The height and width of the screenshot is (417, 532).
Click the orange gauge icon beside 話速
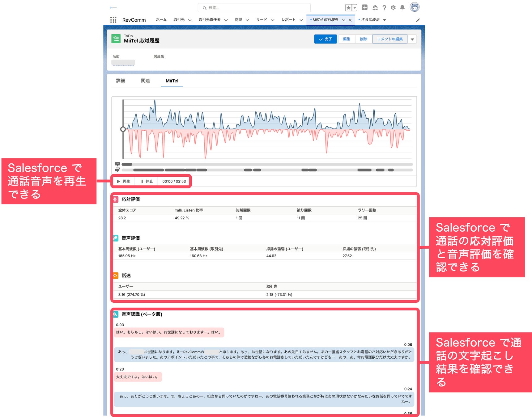point(115,276)
